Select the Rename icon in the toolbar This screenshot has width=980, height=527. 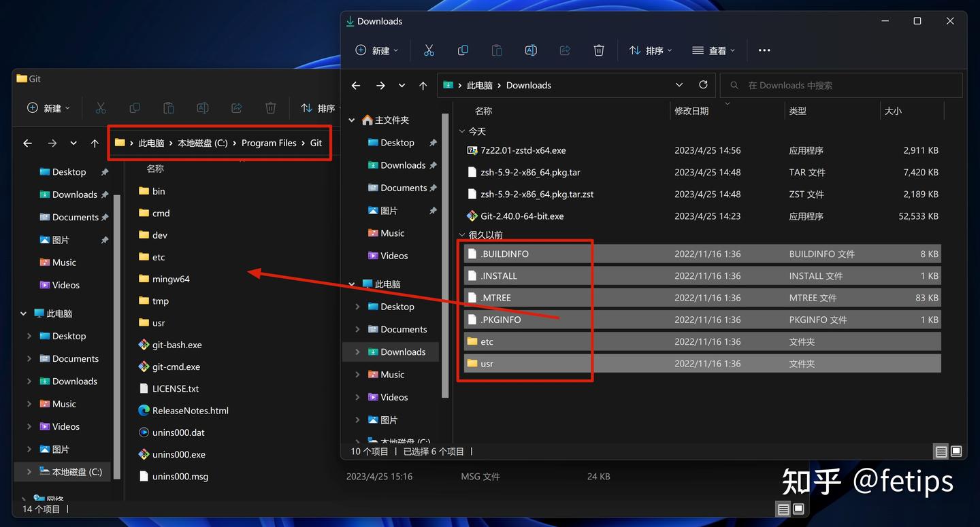pos(531,50)
